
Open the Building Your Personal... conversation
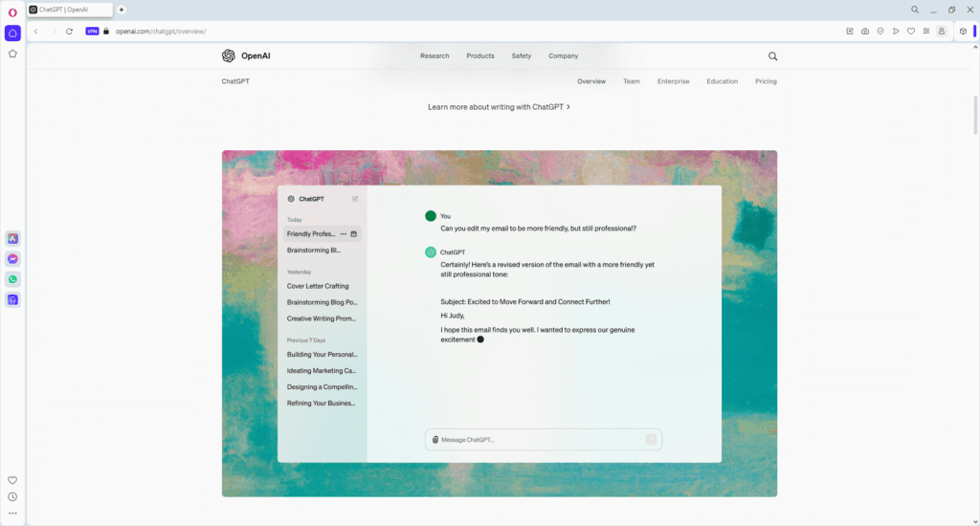[x=322, y=354]
